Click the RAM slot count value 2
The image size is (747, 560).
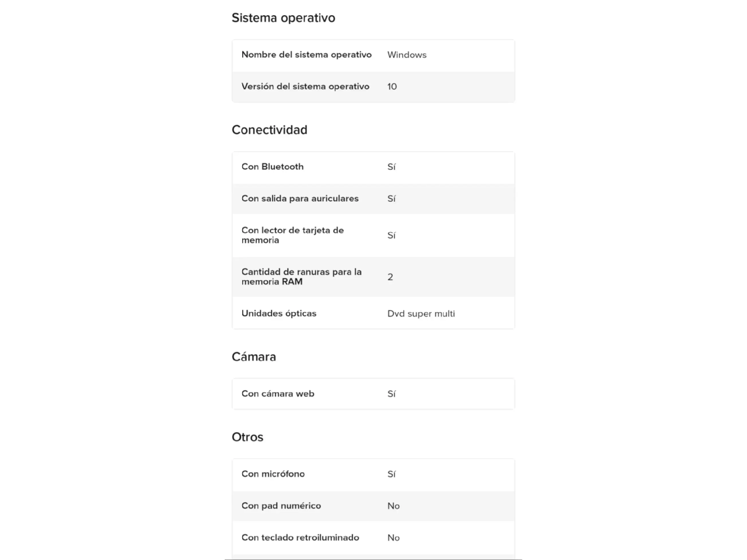pyautogui.click(x=390, y=277)
